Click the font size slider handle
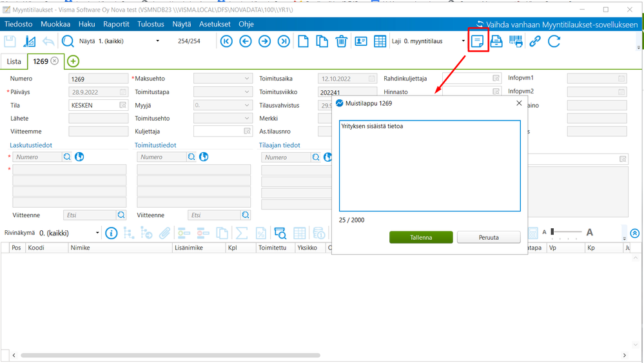644x363 pixels. point(552,231)
